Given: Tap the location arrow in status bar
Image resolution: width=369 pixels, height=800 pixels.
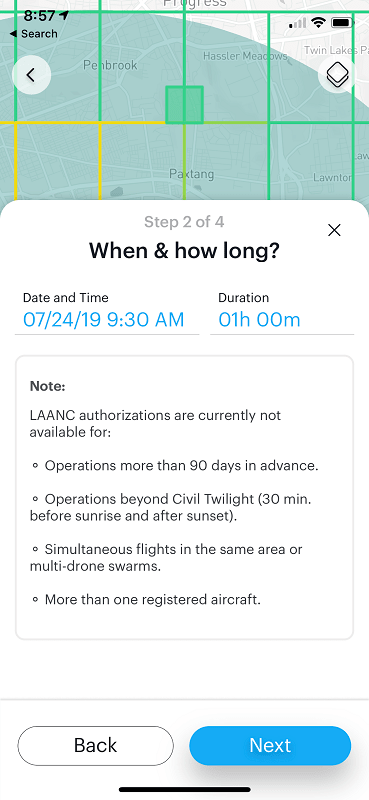Looking at the screenshot, I should pyautogui.click(x=65, y=15).
